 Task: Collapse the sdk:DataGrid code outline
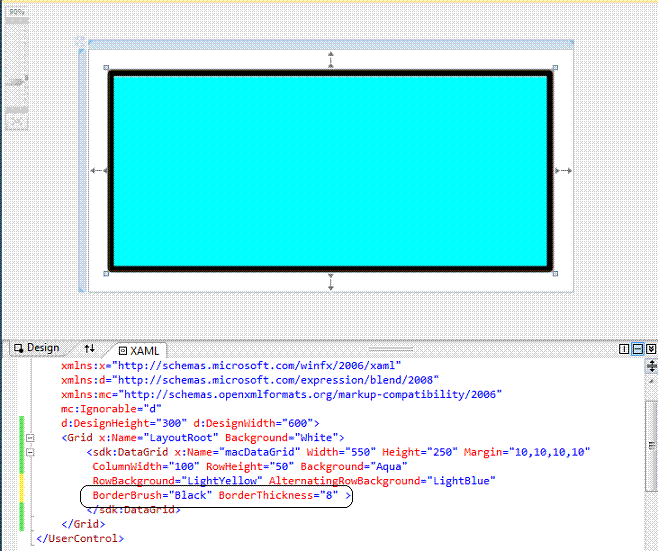click(30, 452)
